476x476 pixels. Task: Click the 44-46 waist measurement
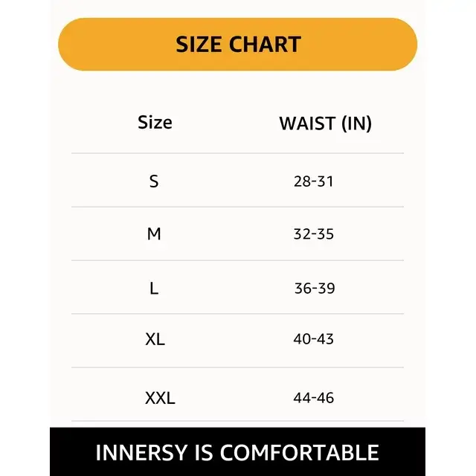(314, 398)
